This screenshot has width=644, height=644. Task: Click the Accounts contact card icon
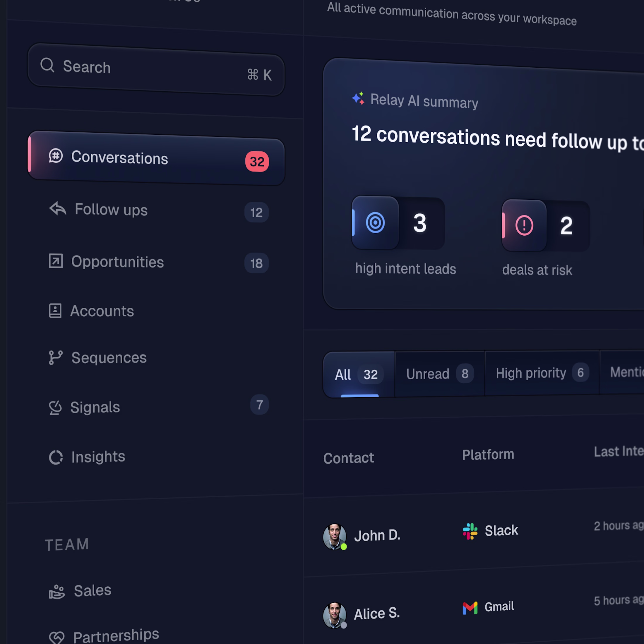(55, 311)
